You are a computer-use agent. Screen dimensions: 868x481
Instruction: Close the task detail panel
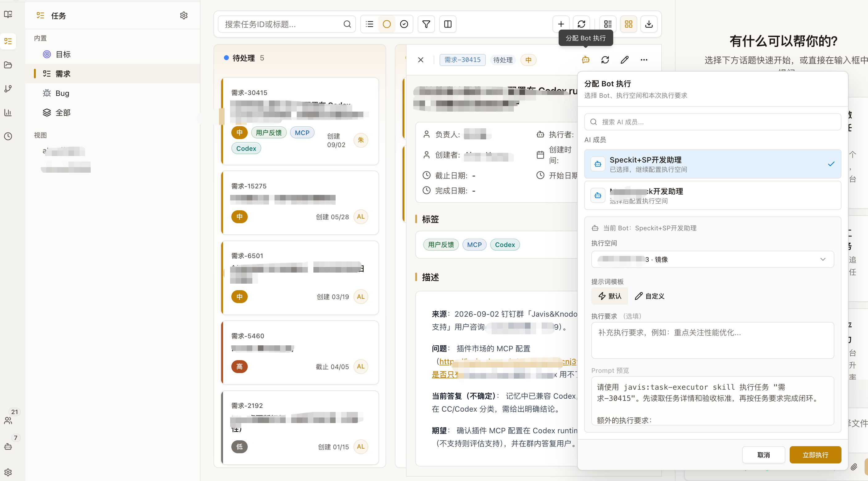420,60
